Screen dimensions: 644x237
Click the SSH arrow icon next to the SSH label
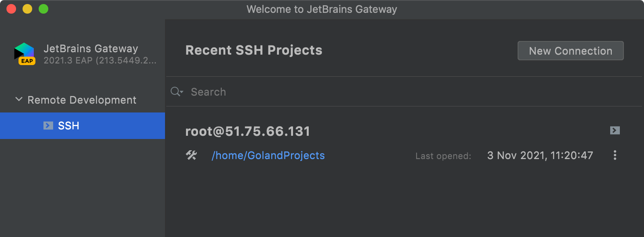tap(48, 125)
